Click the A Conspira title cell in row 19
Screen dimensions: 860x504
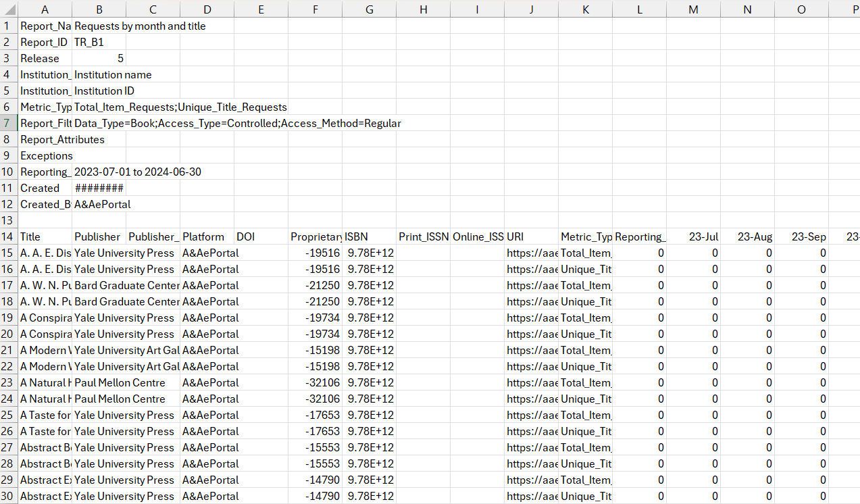(x=45, y=318)
